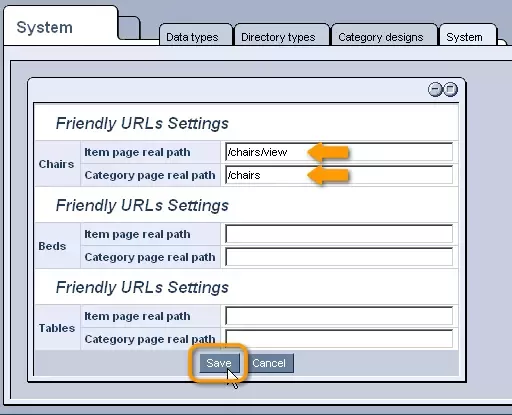Image resolution: width=512 pixels, height=415 pixels.
Task: Click the Beds row label
Action: (52, 246)
